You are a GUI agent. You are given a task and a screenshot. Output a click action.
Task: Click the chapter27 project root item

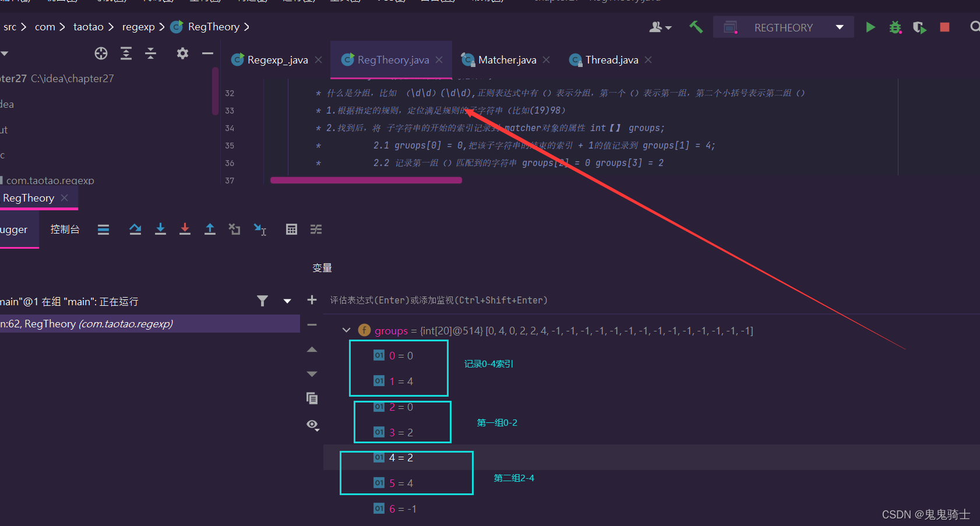[57, 79]
